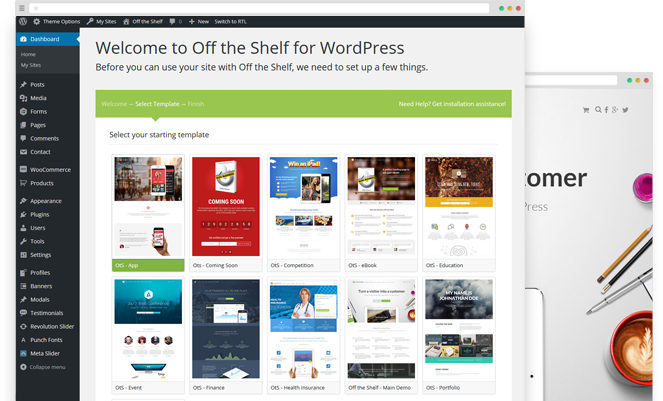Click search icon in background window
Image resolution: width=663 pixels, height=401 pixels.
[598, 110]
